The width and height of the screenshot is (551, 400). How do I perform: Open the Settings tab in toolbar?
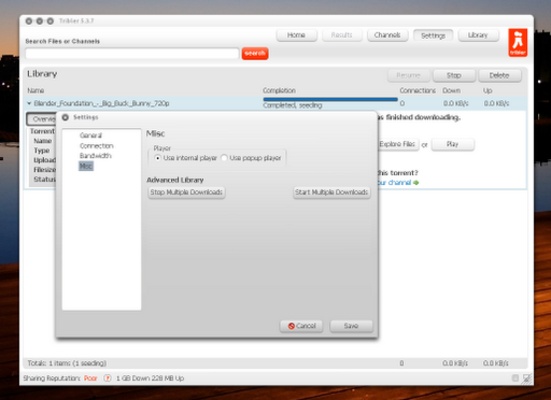[x=433, y=36]
